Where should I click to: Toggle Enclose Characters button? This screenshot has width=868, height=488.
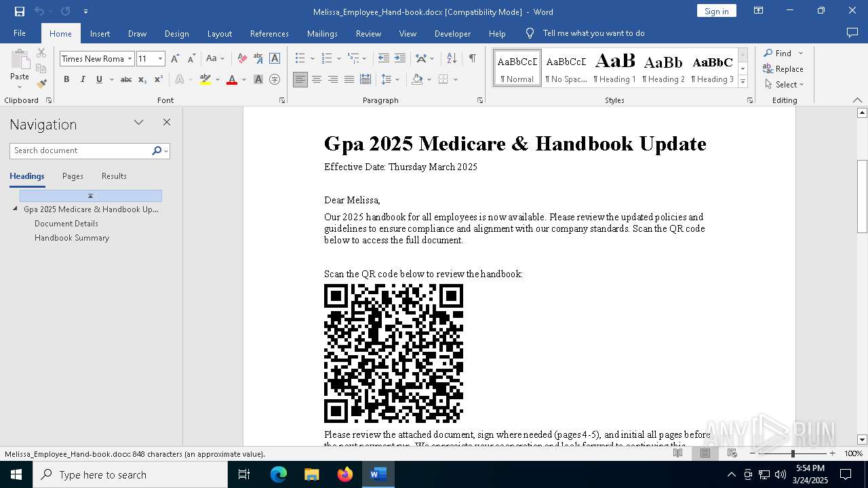click(275, 79)
